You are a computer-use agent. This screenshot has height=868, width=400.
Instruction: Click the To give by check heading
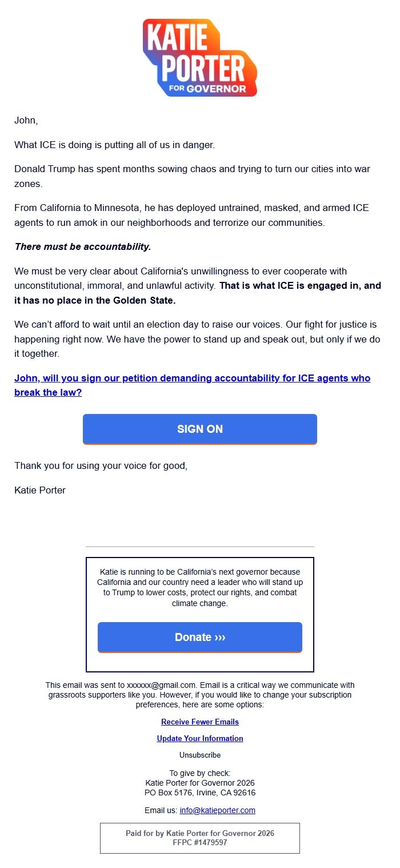tap(200, 773)
